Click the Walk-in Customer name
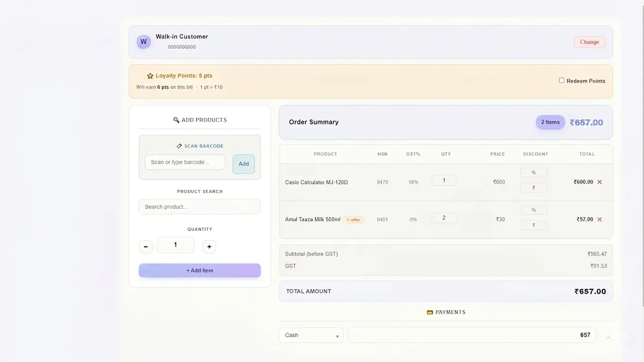The image size is (644, 362). pyautogui.click(x=182, y=37)
